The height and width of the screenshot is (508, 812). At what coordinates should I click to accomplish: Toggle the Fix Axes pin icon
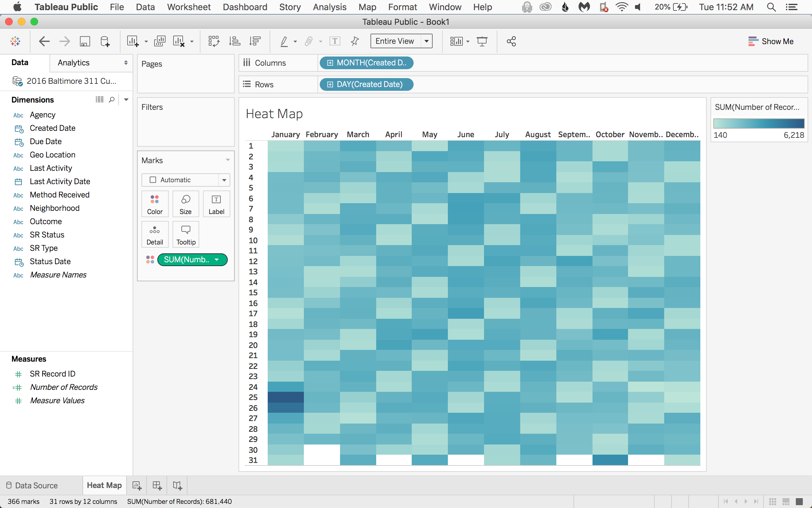tap(355, 41)
